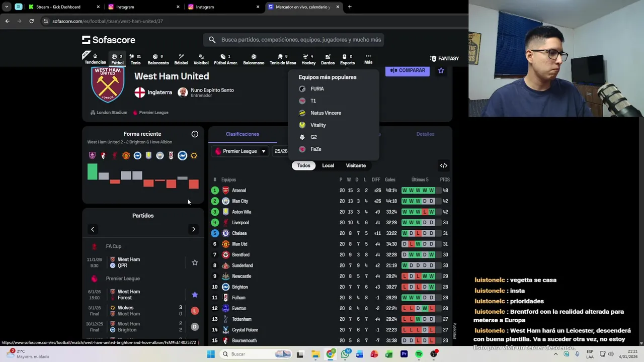644x362 pixels.
Task: Open the Forma reciente info icon
Action: pos(195,134)
